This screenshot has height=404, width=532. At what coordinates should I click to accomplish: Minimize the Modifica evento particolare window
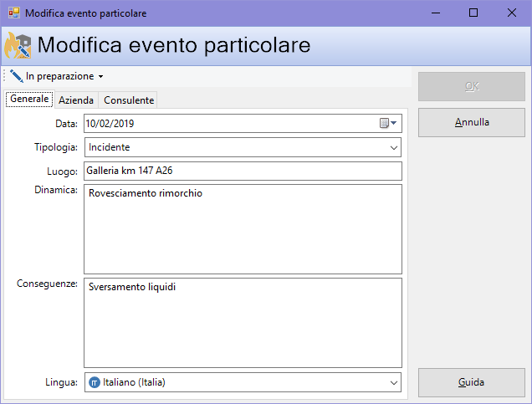tap(436, 13)
